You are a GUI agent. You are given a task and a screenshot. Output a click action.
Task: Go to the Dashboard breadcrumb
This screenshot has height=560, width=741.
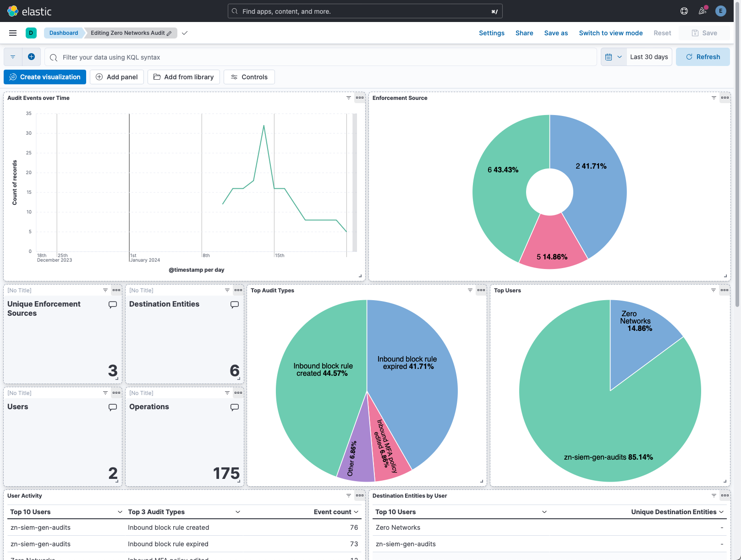[64, 33]
